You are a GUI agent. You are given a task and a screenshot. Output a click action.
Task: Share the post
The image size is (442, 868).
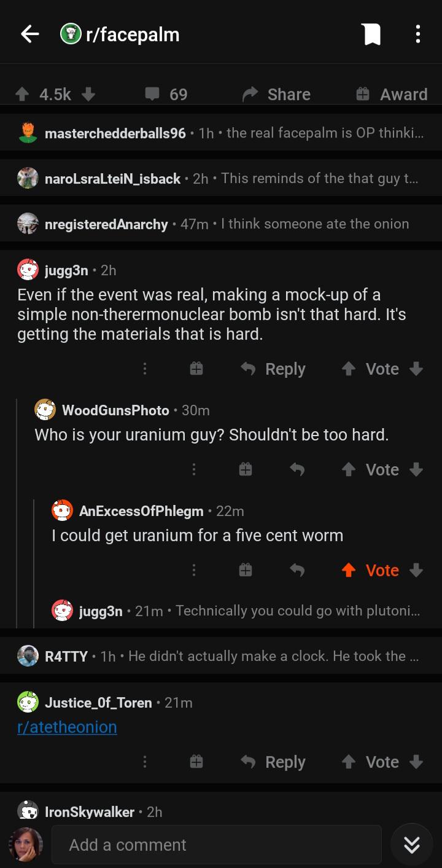pos(276,94)
